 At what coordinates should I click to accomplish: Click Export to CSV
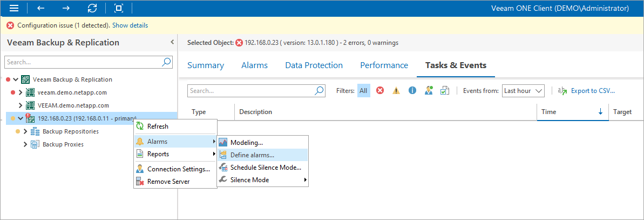(593, 91)
